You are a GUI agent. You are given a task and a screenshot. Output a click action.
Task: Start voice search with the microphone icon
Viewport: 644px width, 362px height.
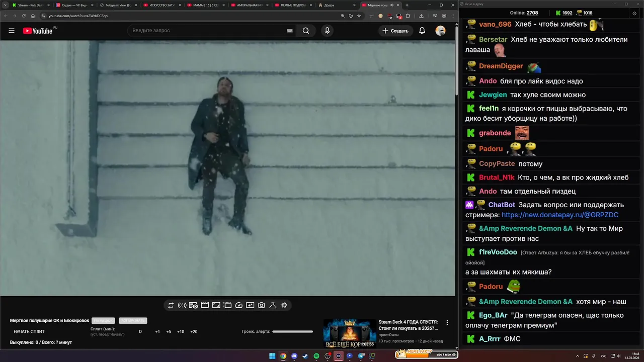(327, 31)
